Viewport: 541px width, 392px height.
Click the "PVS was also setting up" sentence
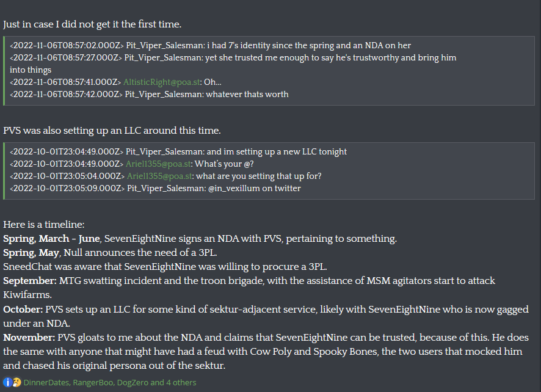point(112,131)
